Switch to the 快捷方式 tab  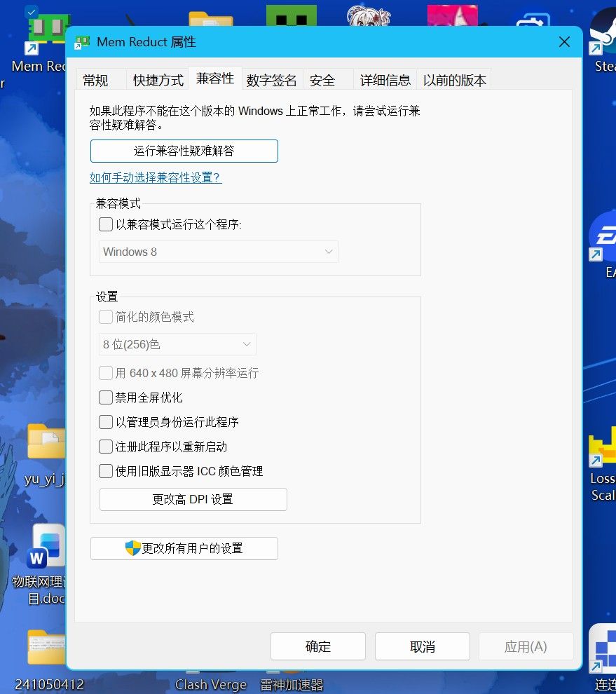[x=158, y=80]
